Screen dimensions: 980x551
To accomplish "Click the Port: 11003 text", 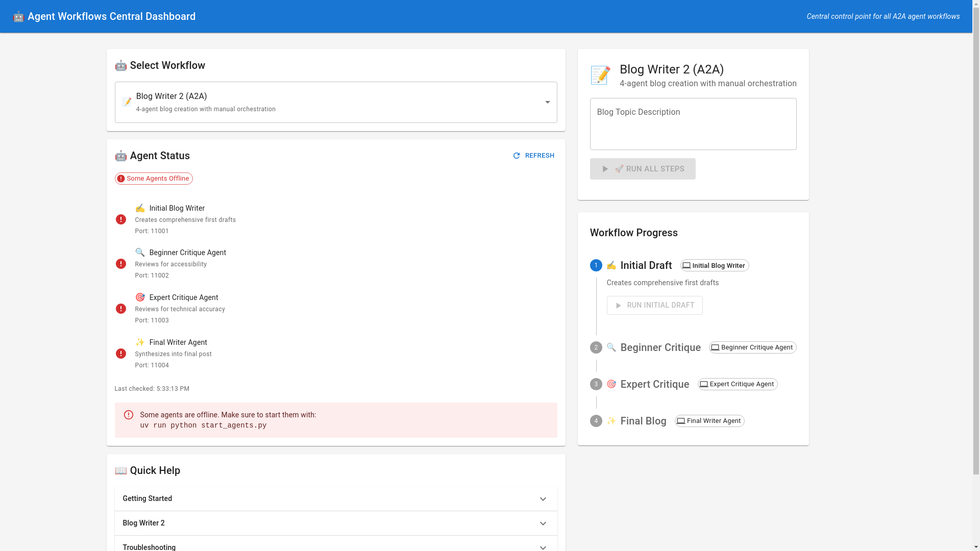I will click(152, 320).
